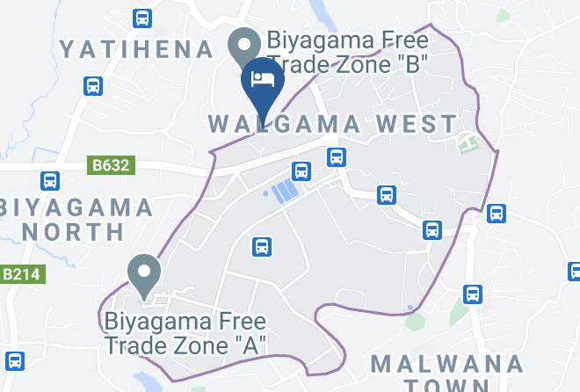Click bus stop above MALWANA TOWN label
Viewport: 580px width, 392px height.
(473, 294)
